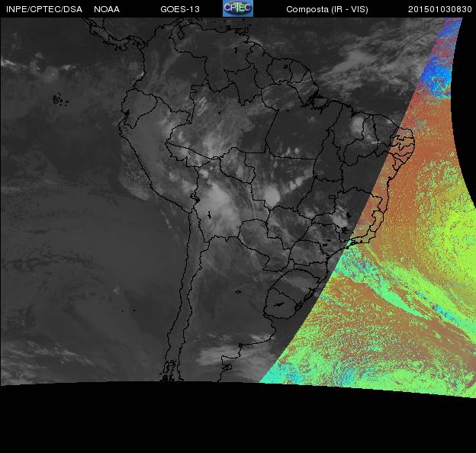
Task: Click the Composta (IR - VIS) title
Action: (327, 9)
